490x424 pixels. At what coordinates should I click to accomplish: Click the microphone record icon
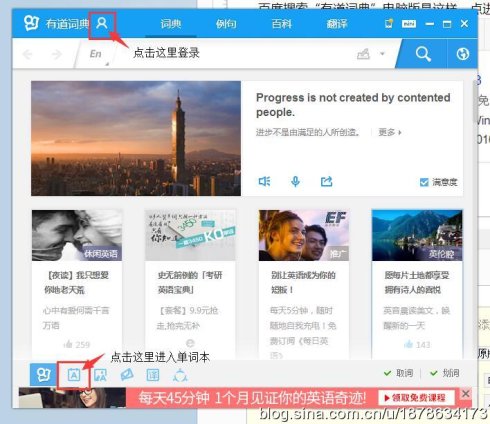click(295, 181)
